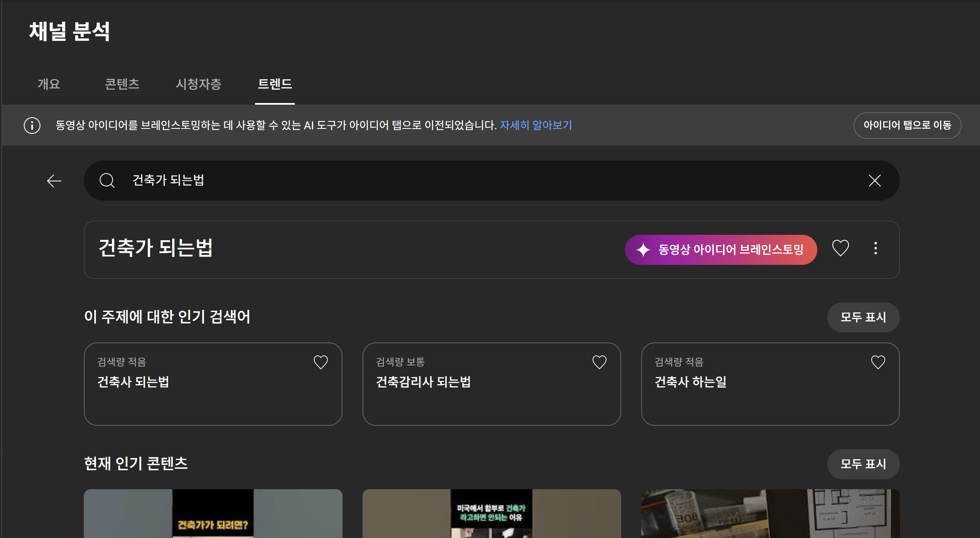Click the magnifier search icon
This screenshot has width=980, height=538.
tap(107, 181)
